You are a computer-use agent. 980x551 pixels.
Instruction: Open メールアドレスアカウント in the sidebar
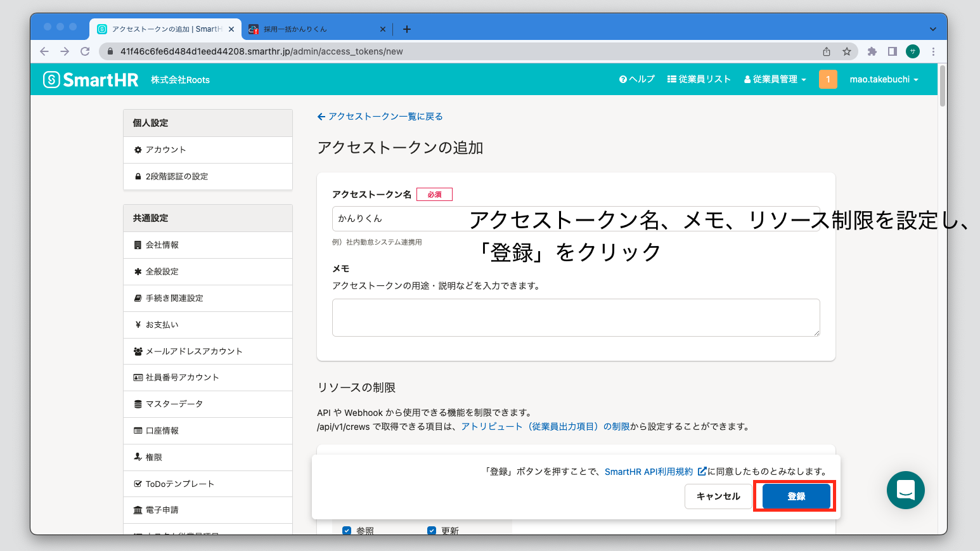point(208,351)
